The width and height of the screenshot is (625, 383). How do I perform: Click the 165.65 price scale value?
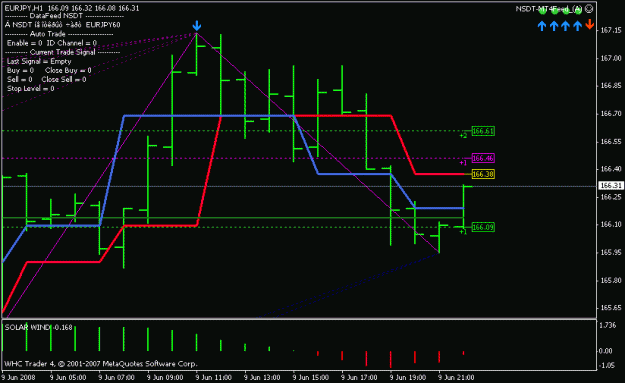point(611,308)
